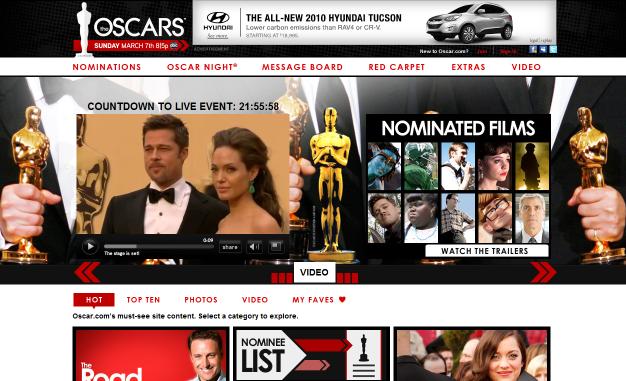Open the Nominee List card
Image resolution: width=626 pixels, height=381 pixels.
click(x=311, y=354)
